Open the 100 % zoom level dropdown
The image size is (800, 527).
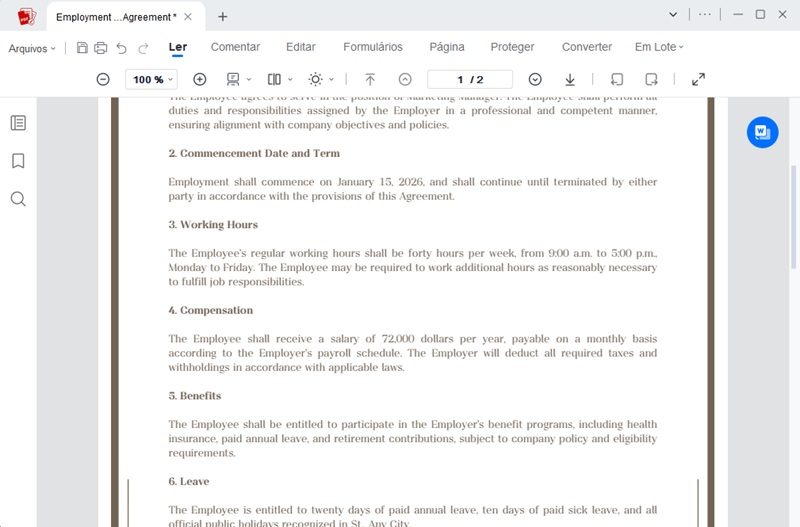coord(152,79)
